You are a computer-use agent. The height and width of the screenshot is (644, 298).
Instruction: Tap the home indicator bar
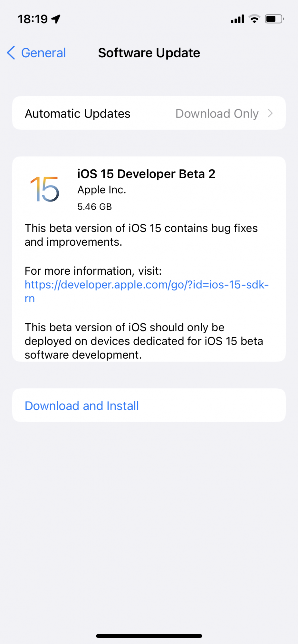149,636
